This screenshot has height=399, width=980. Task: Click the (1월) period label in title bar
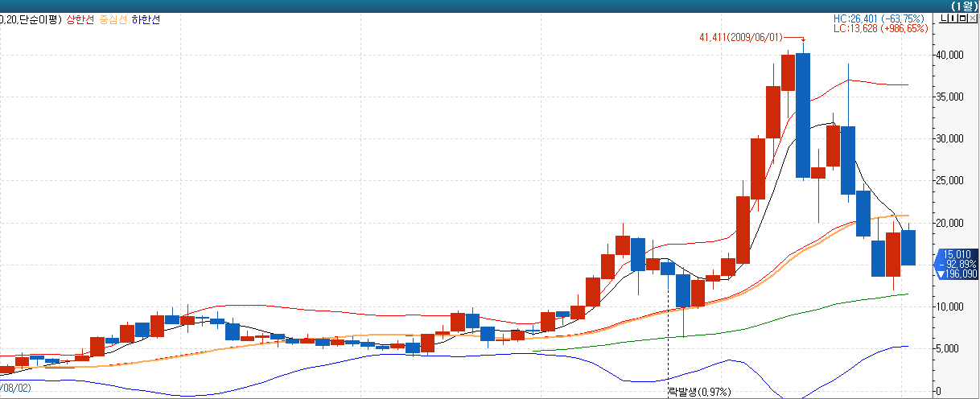(x=961, y=6)
